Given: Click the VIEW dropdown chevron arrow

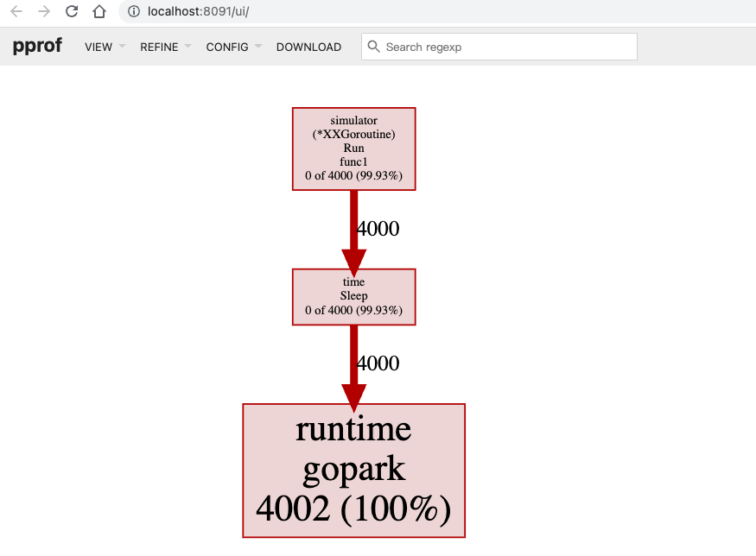Looking at the screenshot, I should [x=120, y=47].
